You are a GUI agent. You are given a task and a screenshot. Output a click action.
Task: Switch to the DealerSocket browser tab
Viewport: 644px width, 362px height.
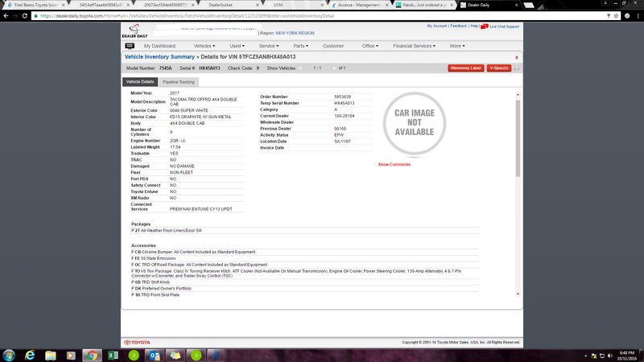[x=229, y=5]
